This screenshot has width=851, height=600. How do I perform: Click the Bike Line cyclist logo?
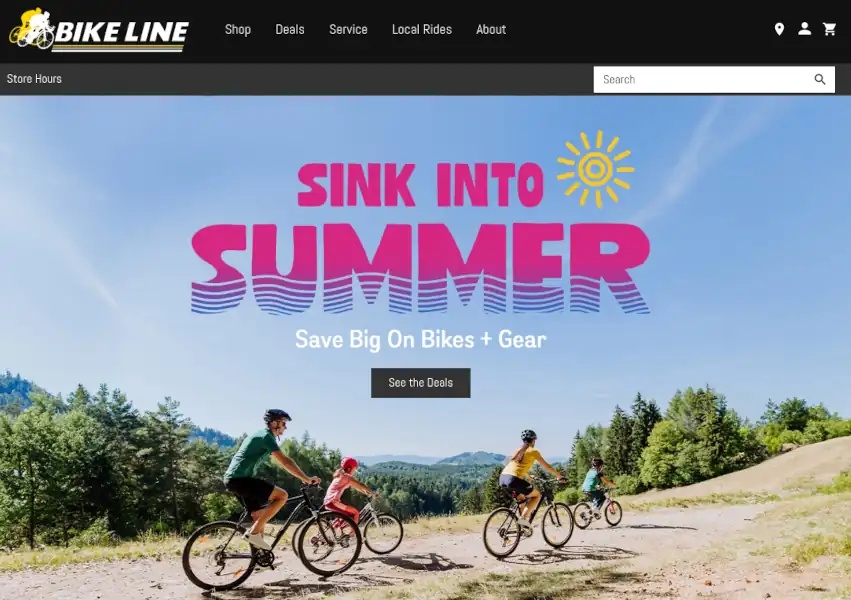33,28
